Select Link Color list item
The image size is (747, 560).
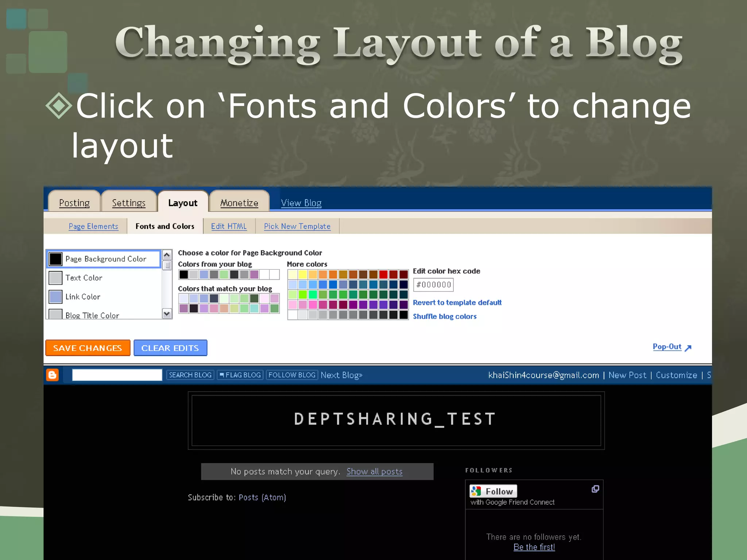[104, 297]
